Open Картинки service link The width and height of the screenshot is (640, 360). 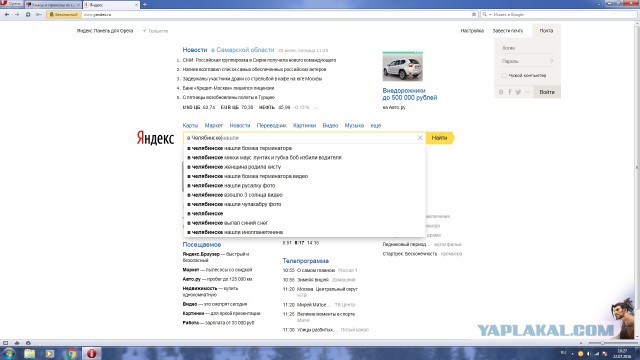click(x=304, y=125)
